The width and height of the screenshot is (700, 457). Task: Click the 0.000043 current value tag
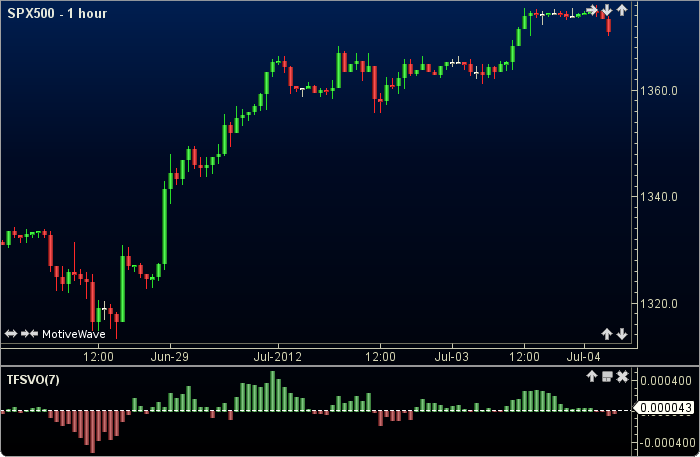(x=664, y=407)
